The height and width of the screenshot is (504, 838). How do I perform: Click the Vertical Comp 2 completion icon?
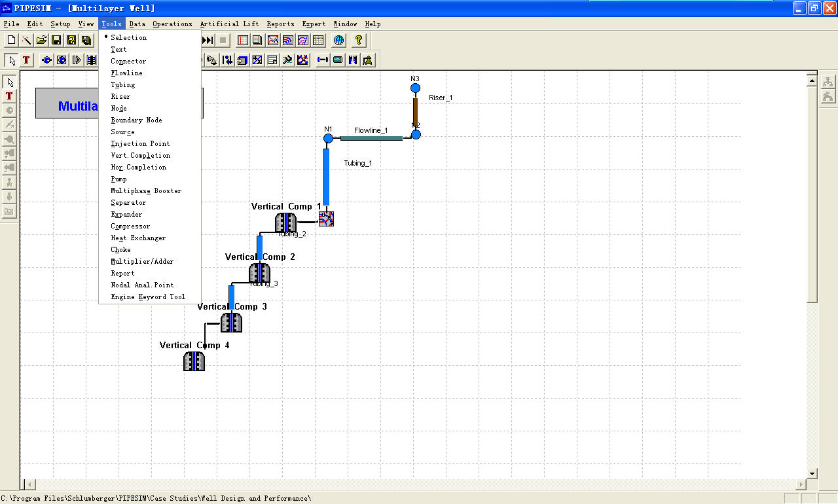pyautogui.click(x=259, y=272)
